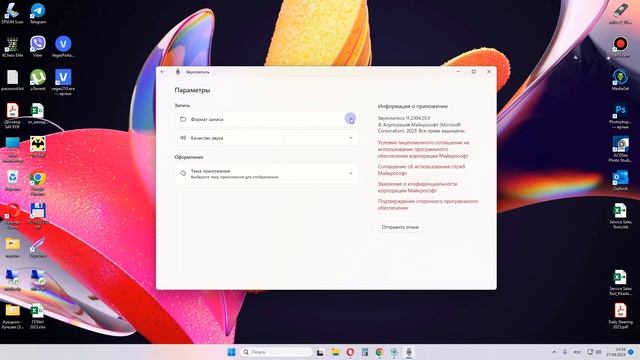This screenshot has height=360, width=640.
Task: Open Daily Steering 2023.pdf on desktop
Action: [620, 316]
